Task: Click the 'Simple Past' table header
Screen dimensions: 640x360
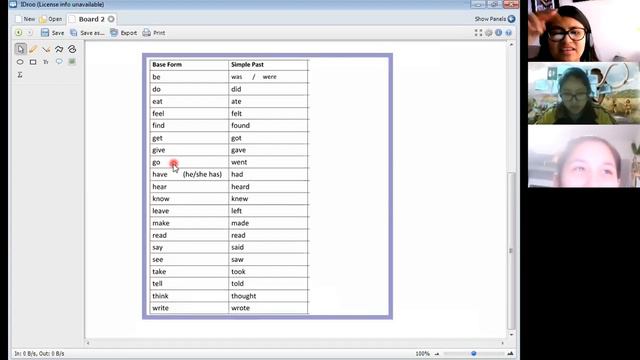Action: coord(247,64)
